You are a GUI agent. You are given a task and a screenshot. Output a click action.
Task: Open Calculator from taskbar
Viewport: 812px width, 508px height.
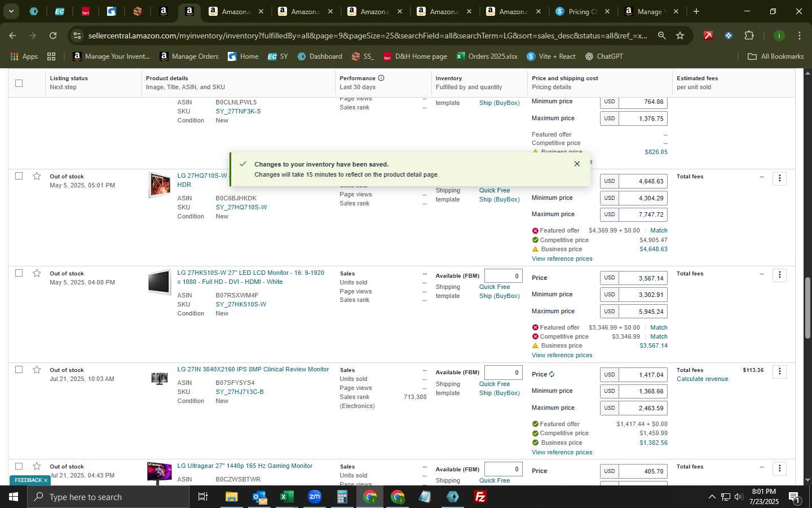(x=342, y=497)
